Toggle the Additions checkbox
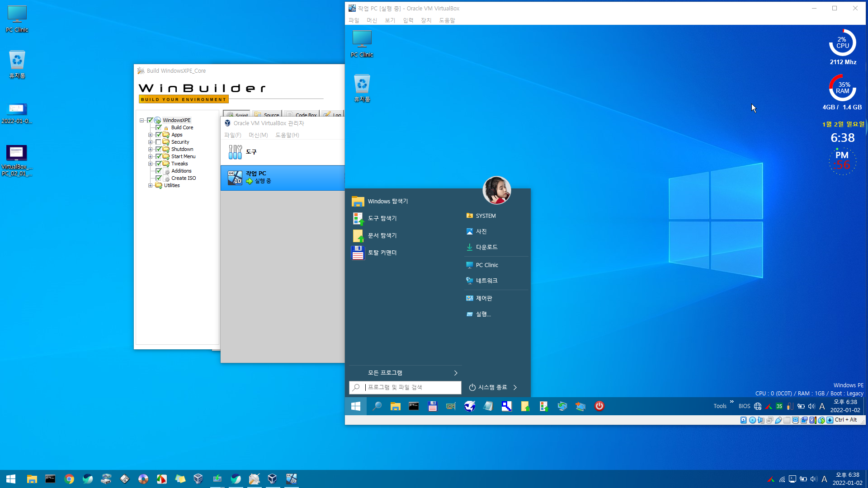This screenshot has width=868, height=488. 159,171
